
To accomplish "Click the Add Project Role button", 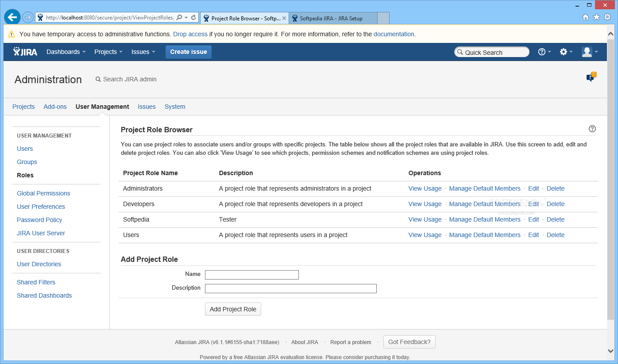I will (x=233, y=309).
